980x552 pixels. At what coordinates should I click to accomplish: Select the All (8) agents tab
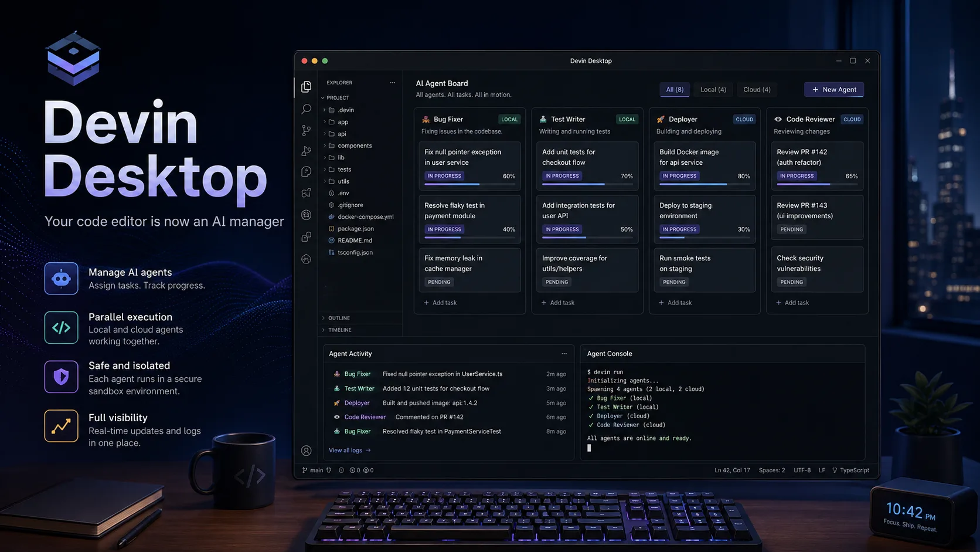675,90
